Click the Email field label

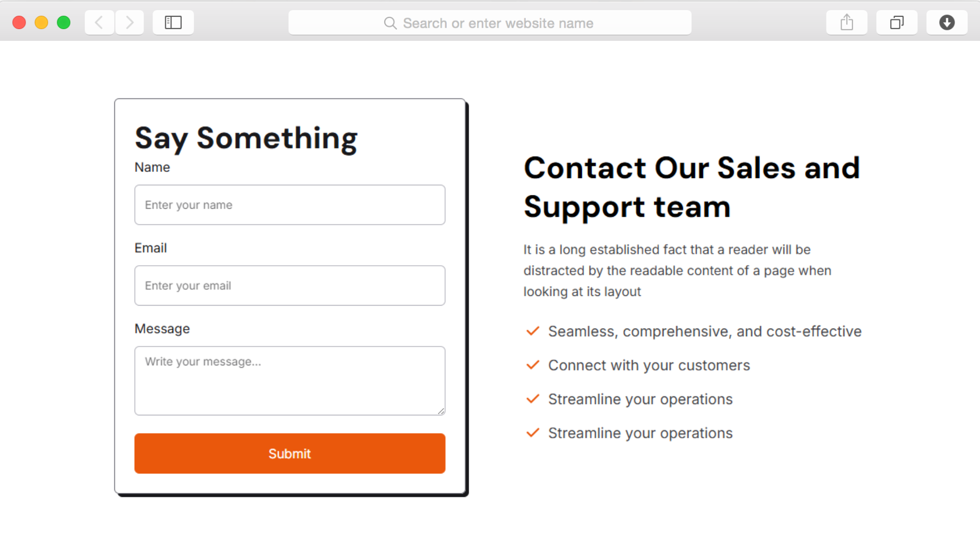(x=151, y=248)
